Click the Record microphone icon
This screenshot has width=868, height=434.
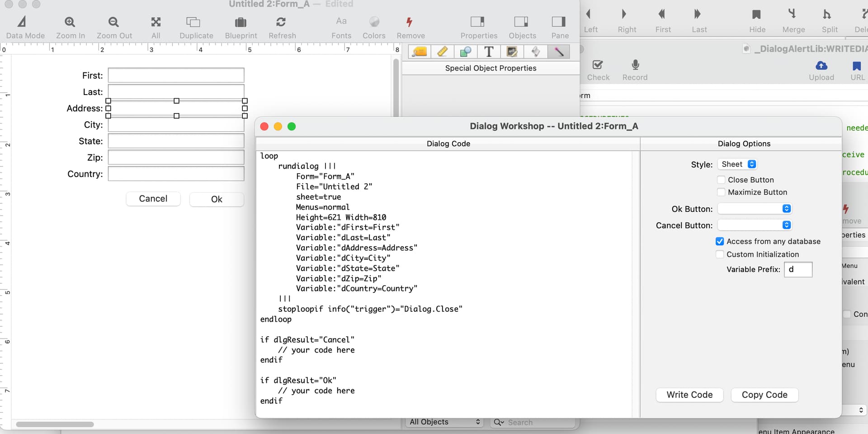635,65
